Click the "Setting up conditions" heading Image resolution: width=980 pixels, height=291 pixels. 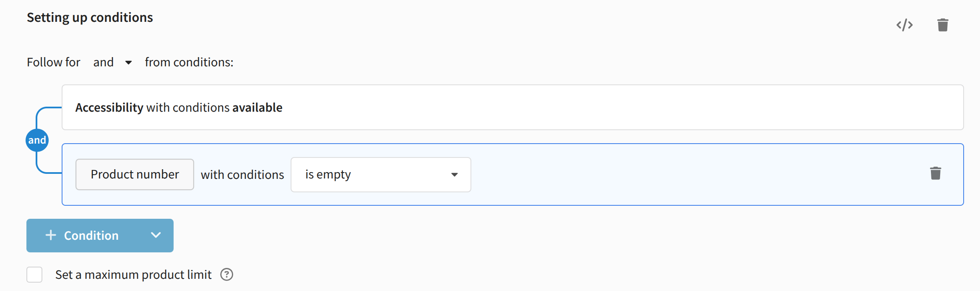pos(90,18)
